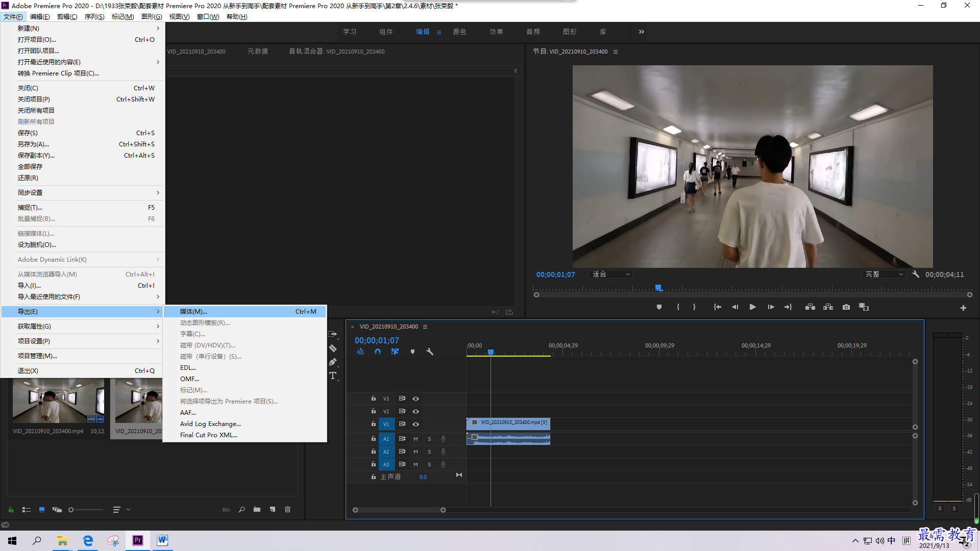This screenshot has height=551, width=980.
Task: Click the New Bin folder icon
Action: click(x=257, y=509)
